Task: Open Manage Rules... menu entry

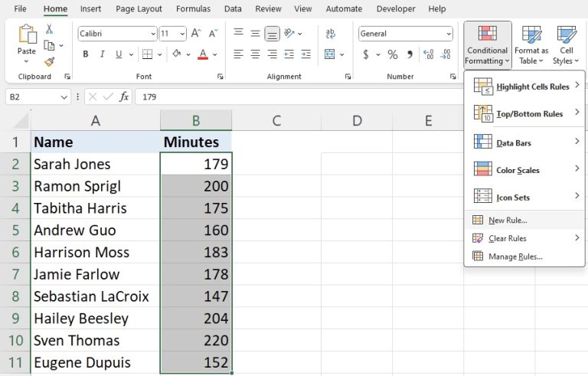Action: coord(515,257)
